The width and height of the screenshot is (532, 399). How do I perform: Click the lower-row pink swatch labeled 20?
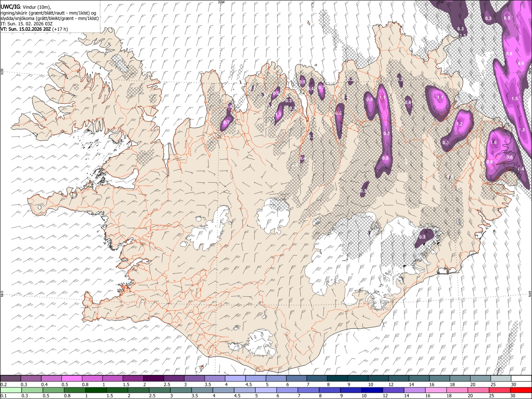click(478, 390)
